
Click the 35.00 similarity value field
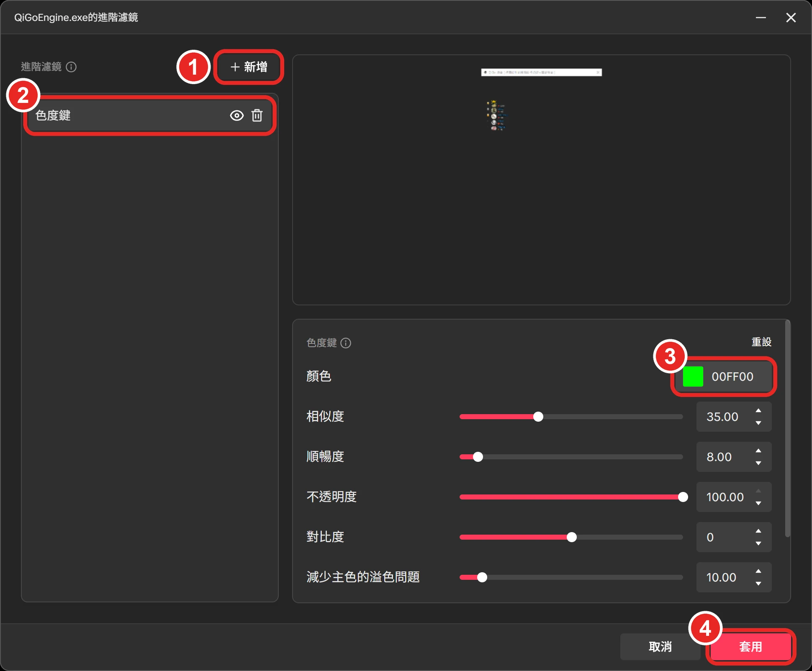point(734,417)
